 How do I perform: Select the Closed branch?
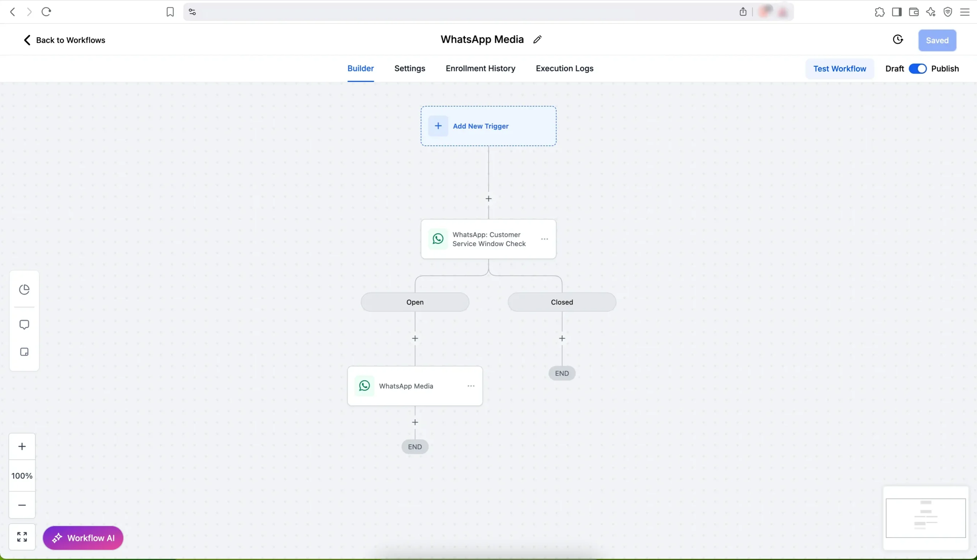click(x=562, y=302)
